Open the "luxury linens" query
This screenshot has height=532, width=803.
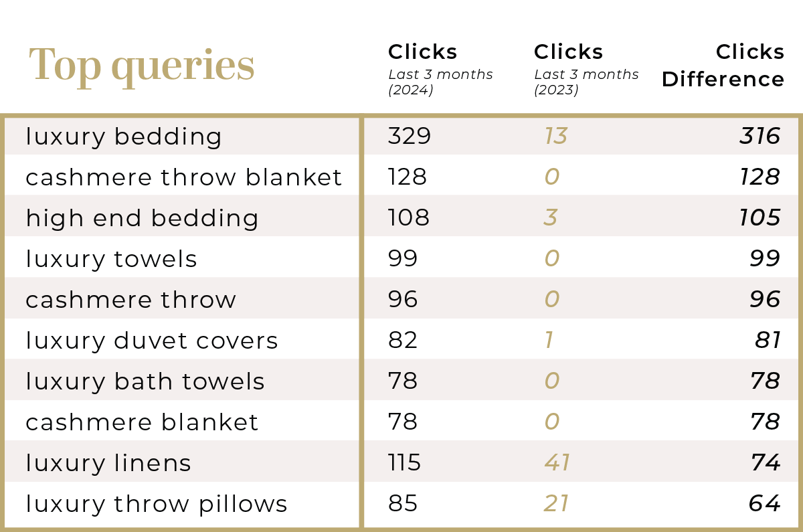click(x=108, y=463)
